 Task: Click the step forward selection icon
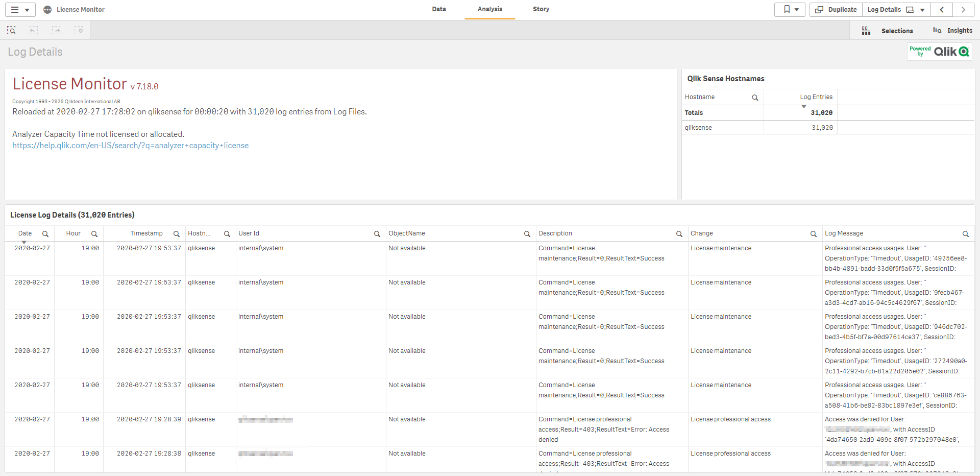(x=56, y=31)
